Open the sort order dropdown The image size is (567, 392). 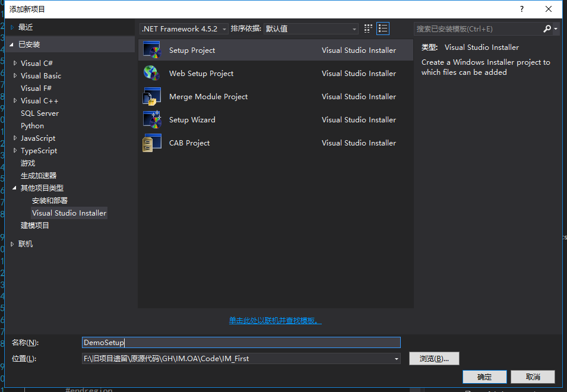(x=311, y=29)
